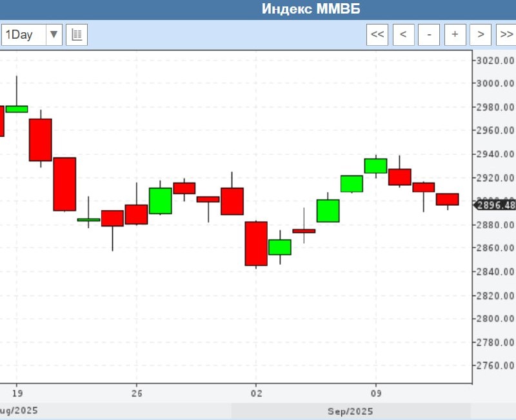Click the 2840.00 price axis label
Screen dimensions: 516x420
tap(495, 272)
